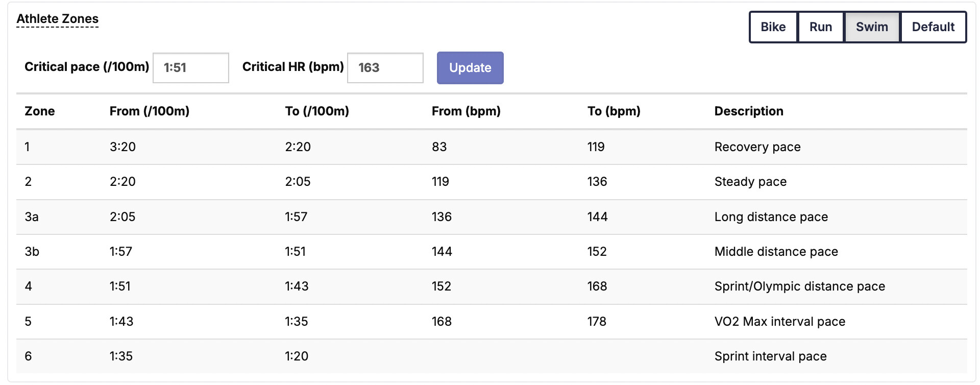The height and width of the screenshot is (385, 980).
Task: Select the Recovery pace row description
Action: [x=757, y=147]
